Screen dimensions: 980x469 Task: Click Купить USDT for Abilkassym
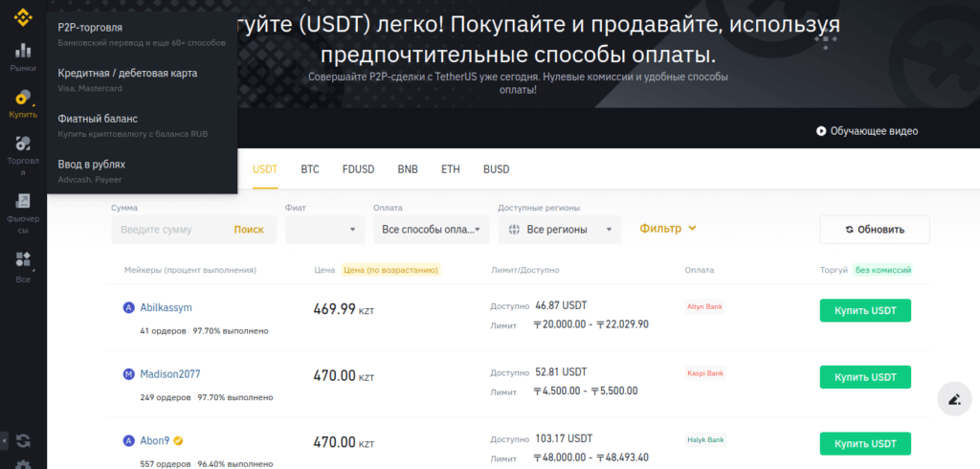(x=865, y=311)
